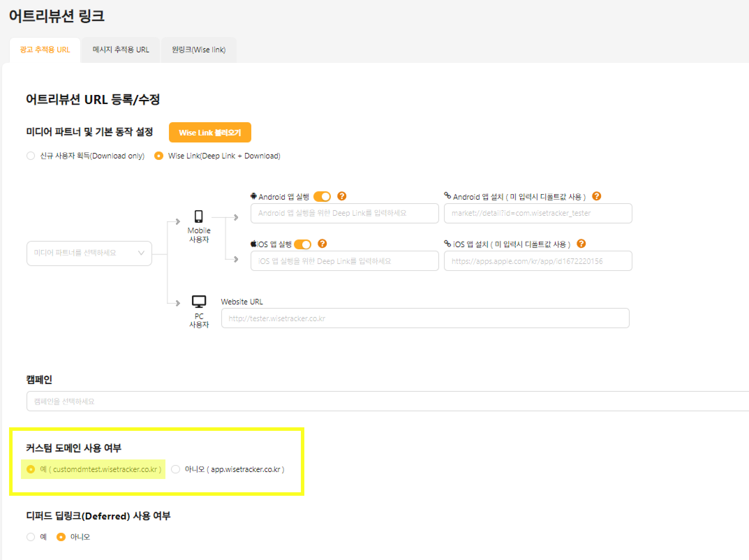Image resolution: width=749 pixels, height=560 pixels.
Task: Open the 캠페인을 선택하세요 dropdown
Action: tap(384, 401)
